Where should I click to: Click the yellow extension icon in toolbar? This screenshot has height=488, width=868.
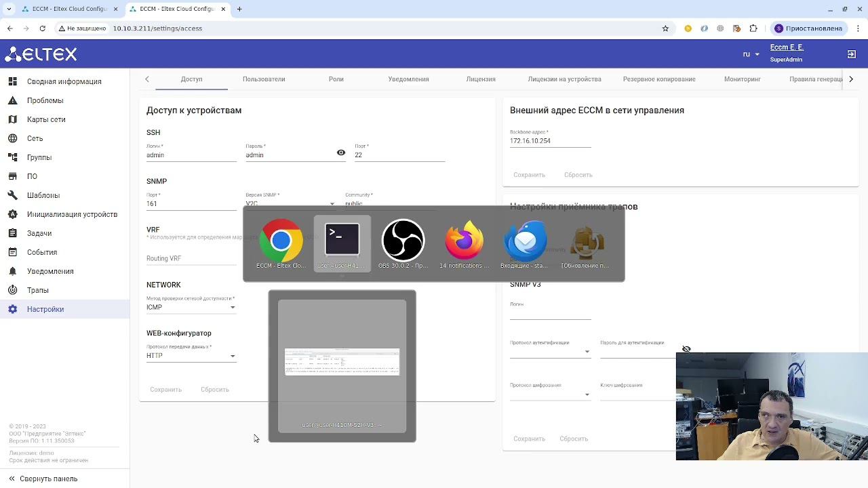688,28
